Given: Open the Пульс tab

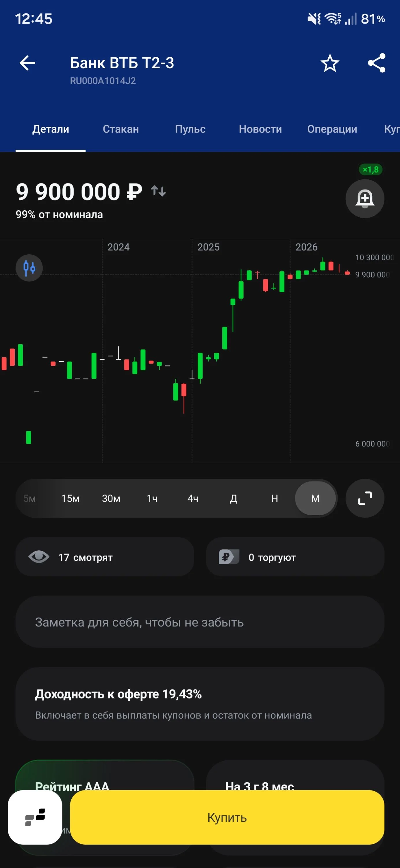Looking at the screenshot, I should click(x=190, y=129).
